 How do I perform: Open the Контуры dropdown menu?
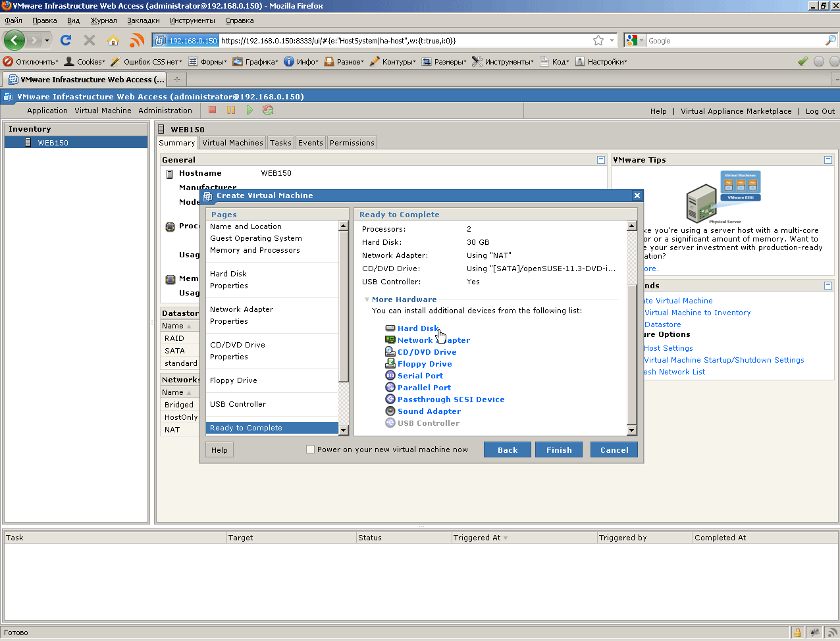393,61
